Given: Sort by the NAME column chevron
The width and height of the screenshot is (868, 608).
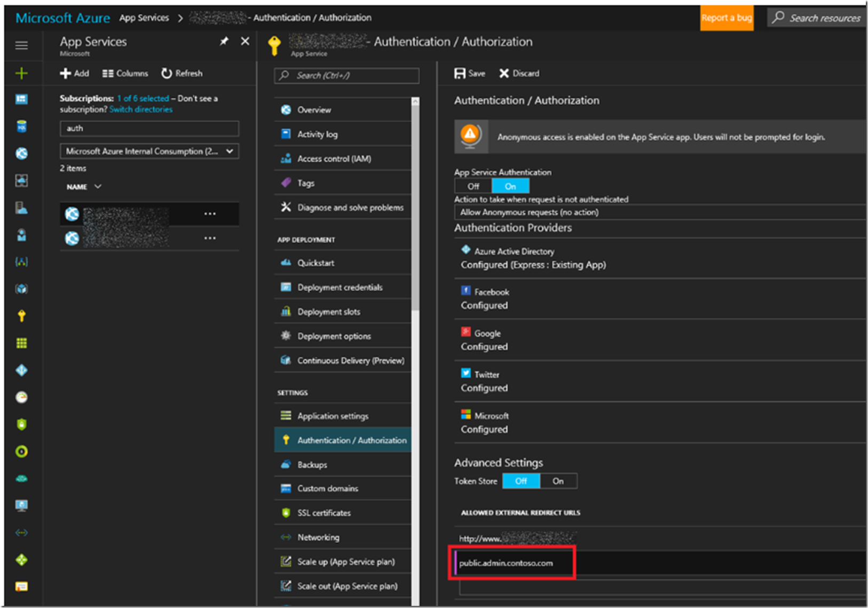Looking at the screenshot, I should [98, 186].
